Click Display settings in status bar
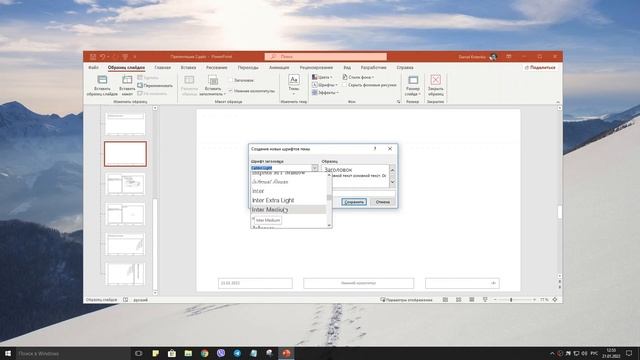The width and height of the screenshot is (640, 360). pyautogui.click(x=406, y=300)
